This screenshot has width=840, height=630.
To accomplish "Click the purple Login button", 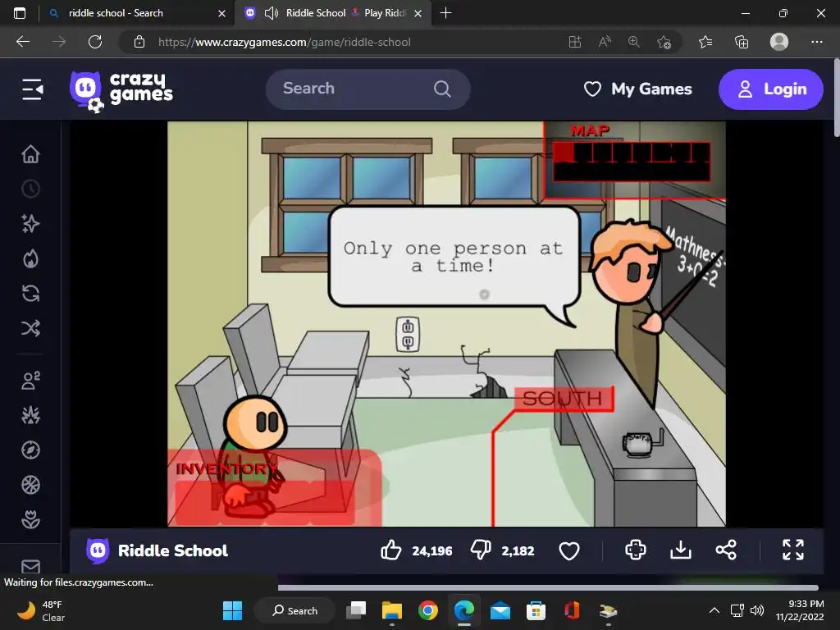I will [x=771, y=89].
